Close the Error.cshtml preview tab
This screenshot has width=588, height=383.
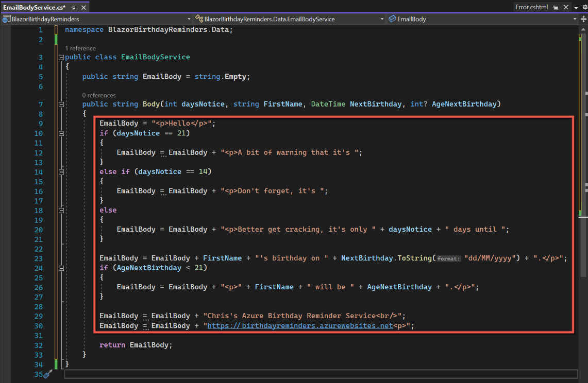(x=566, y=8)
